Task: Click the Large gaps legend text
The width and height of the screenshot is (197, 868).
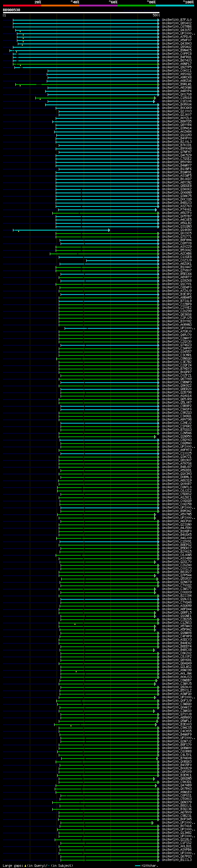Action: [13, 865]
